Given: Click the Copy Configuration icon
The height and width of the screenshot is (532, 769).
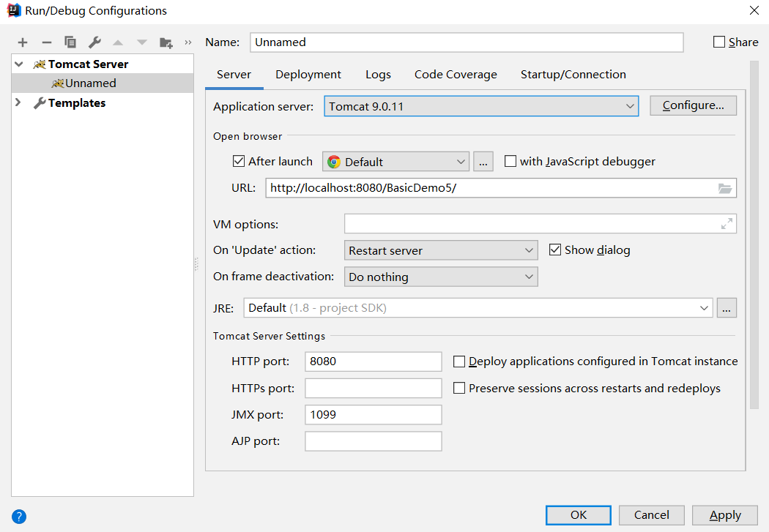Looking at the screenshot, I should 70,42.
